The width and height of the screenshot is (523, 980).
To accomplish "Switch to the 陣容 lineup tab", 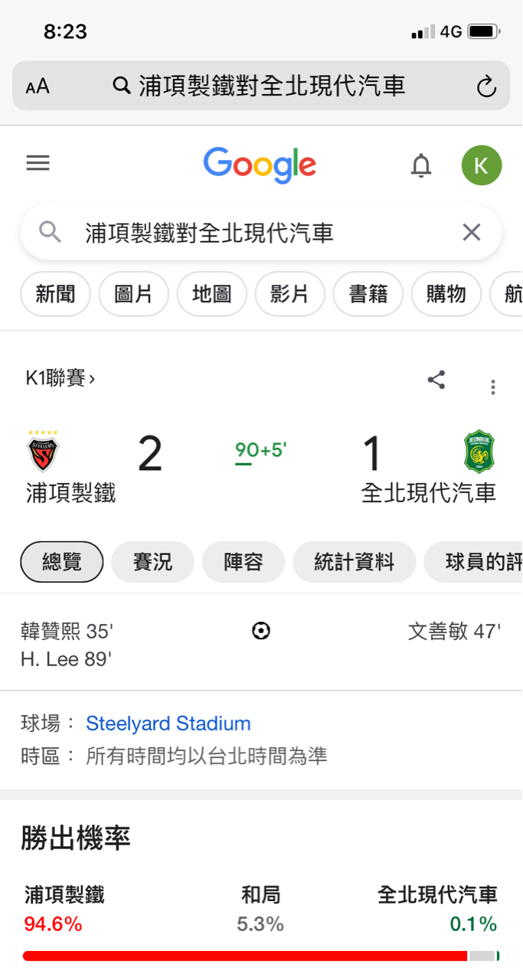I will coord(243,562).
